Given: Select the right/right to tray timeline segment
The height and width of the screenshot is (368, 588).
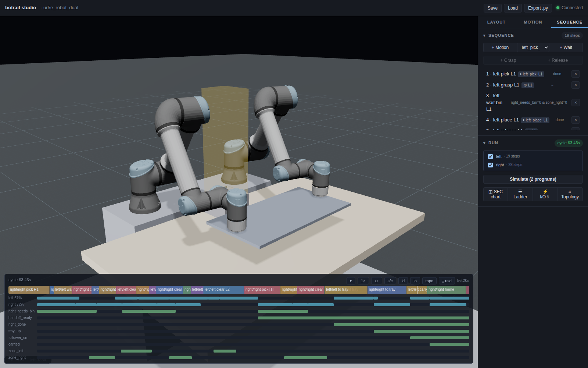Looking at the screenshot, I should 387,290.
